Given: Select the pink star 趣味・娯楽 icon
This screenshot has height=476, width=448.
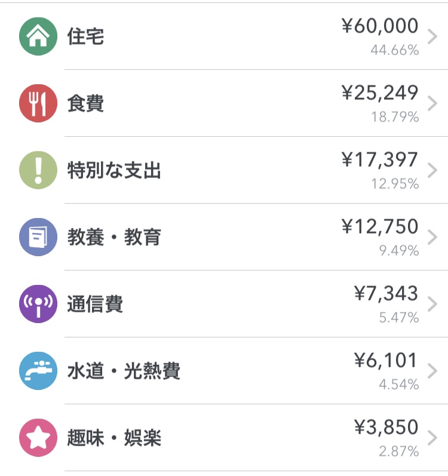Looking at the screenshot, I should [38, 438].
